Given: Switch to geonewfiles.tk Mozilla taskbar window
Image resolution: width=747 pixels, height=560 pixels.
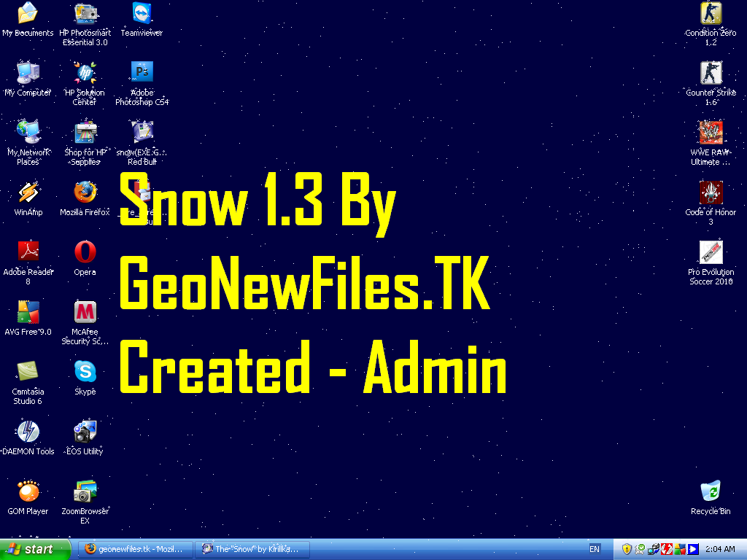Looking at the screenshot, I should tap(135, 549).
